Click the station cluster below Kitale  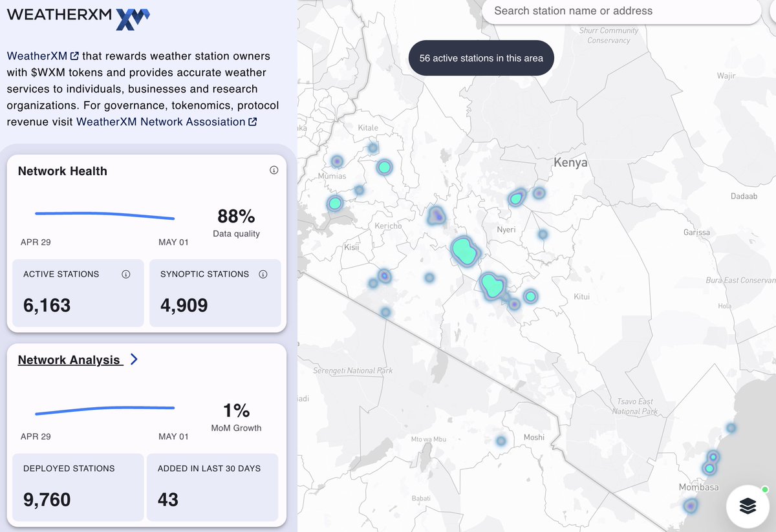tap(384, 167)
